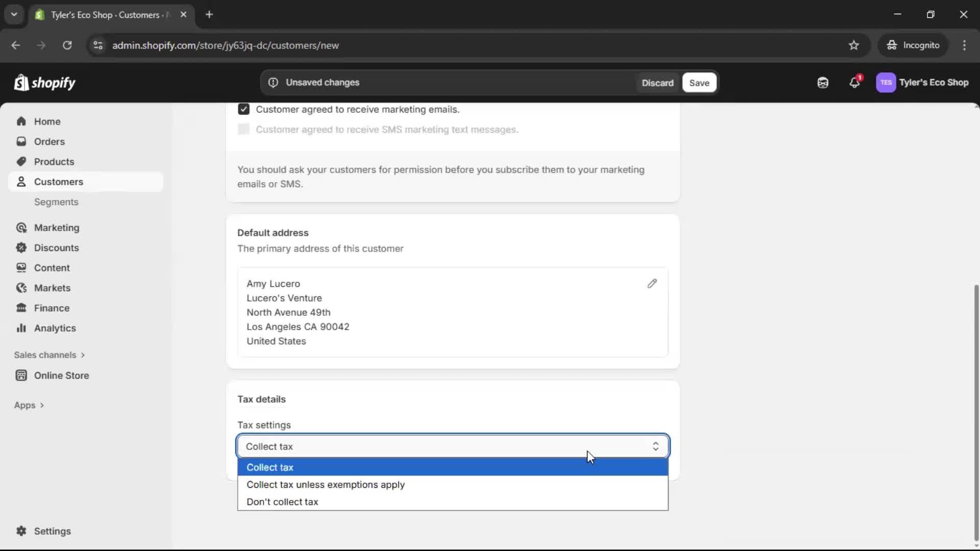View Online Store sales channel

point(60,375)
